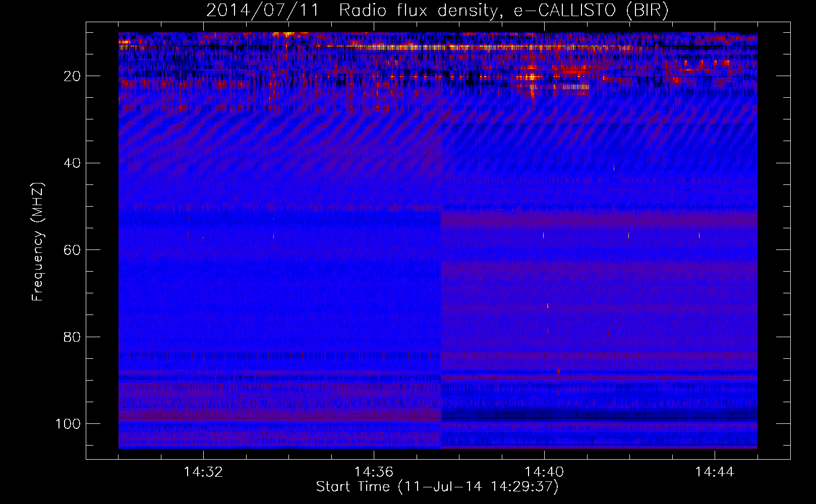
Task: Click the '100' frequency tick label
Action: click(68, 424)
